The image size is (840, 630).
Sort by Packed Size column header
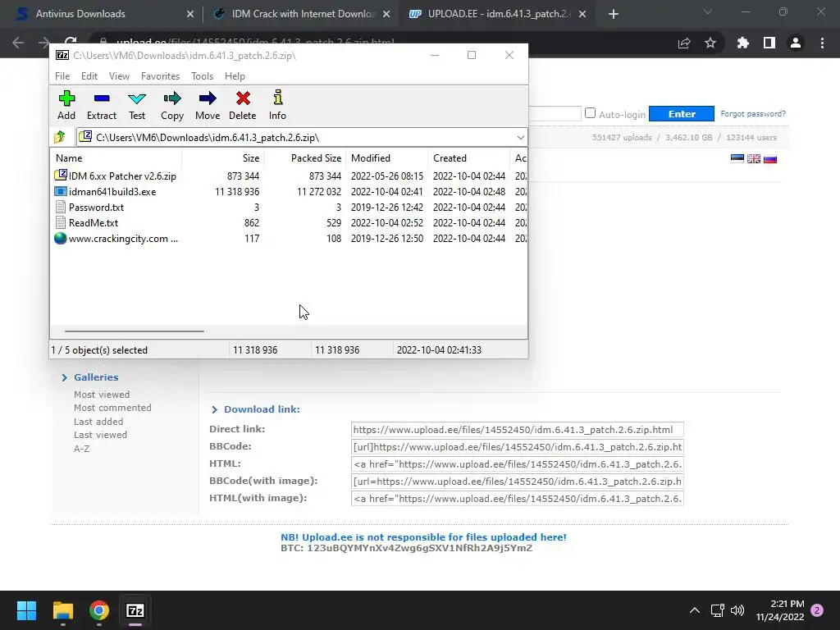[305, 158]
